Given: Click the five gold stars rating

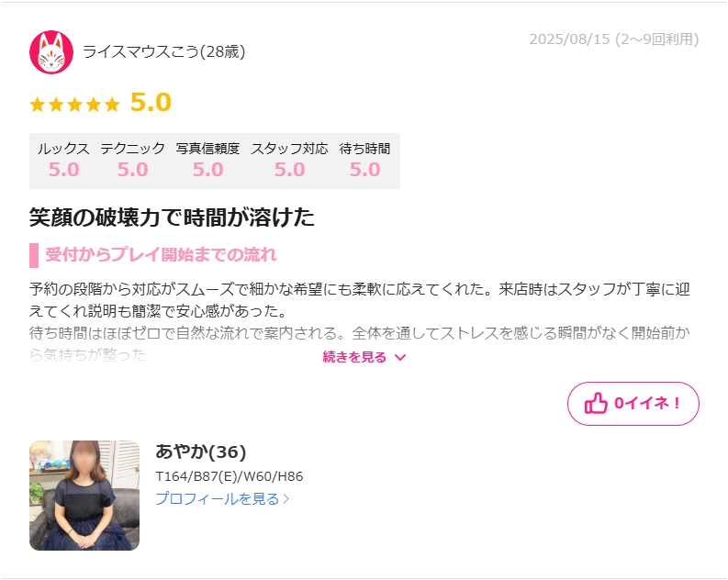Looking at the screenshot, I should pos(74,104).
